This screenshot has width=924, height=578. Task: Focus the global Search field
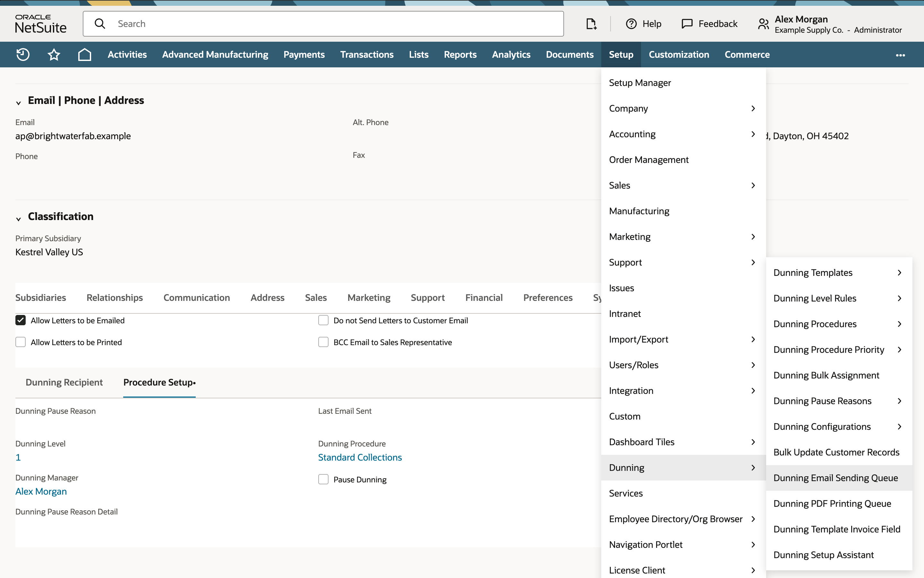pos(323,24)
